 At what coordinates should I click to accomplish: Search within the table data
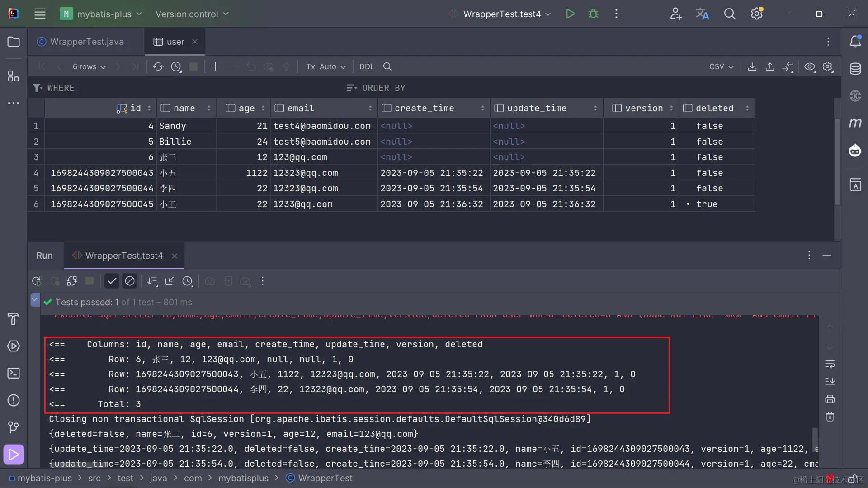click(x=387, y=67)
